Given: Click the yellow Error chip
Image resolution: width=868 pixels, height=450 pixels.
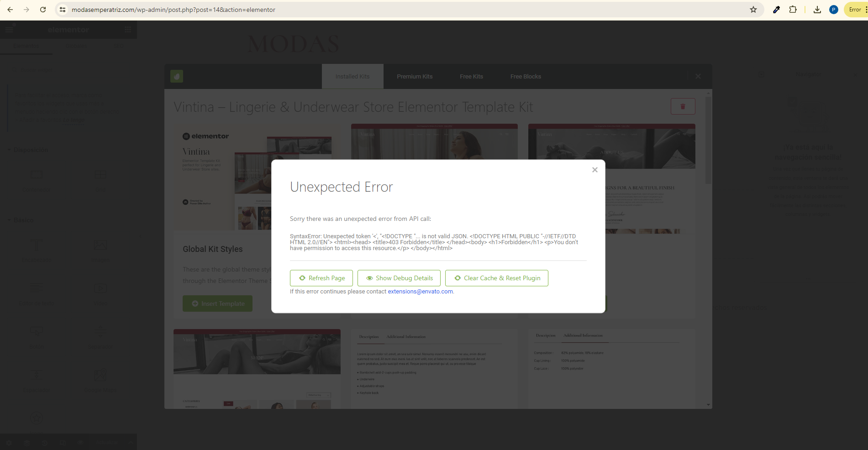Looking at the screenshot, I should tap(856, 10).
